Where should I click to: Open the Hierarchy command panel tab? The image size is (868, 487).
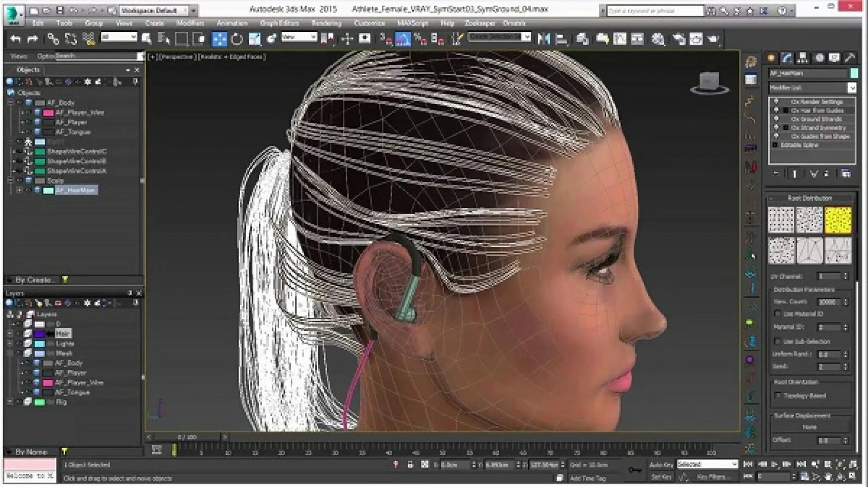pyautogui.click(x=802, y=58)
